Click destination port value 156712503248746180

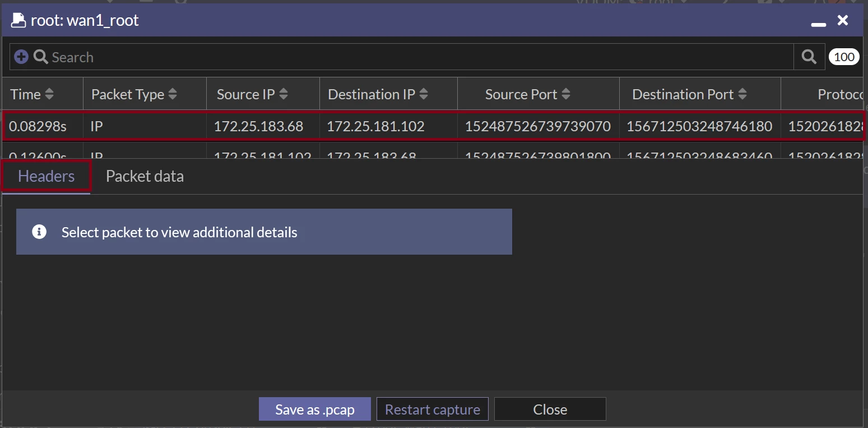[699, 126]
